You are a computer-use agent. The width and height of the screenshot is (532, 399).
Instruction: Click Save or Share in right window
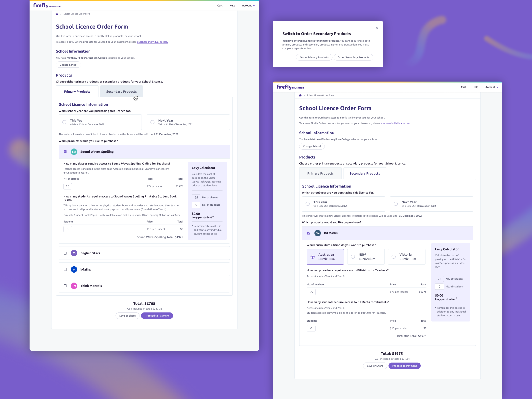(x=375, y=366)
